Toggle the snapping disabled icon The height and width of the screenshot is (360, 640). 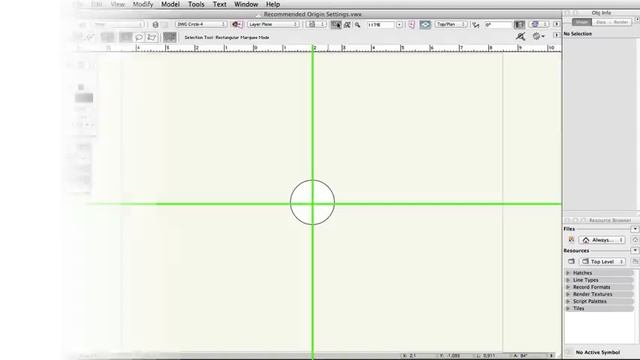pos(520,36)
